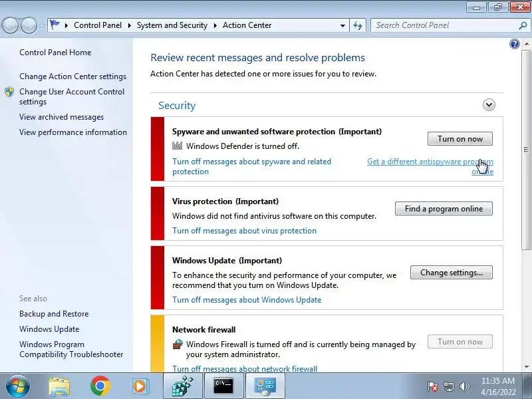Open Backup and Restore link
The image size is (532, 399).
tap(54, 314)
